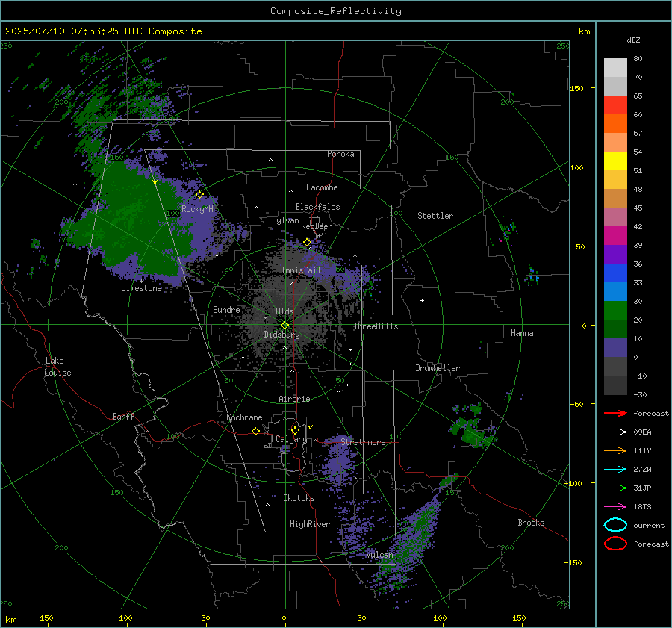The width and height of the screenshot is (672, 628).
Task: Click the yellow diamond marker above Calgary
Action: click(x=295, y=430)
